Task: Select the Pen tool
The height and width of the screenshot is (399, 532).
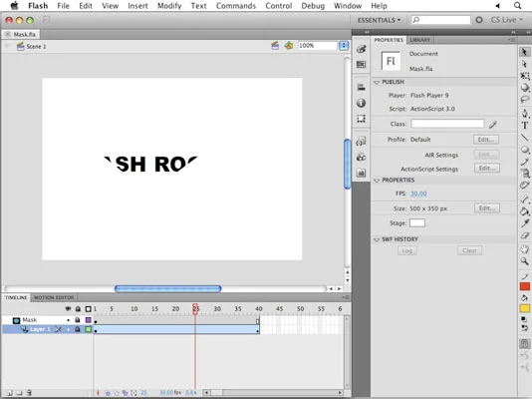Action: pyautogui.click(x=525, y=113)
